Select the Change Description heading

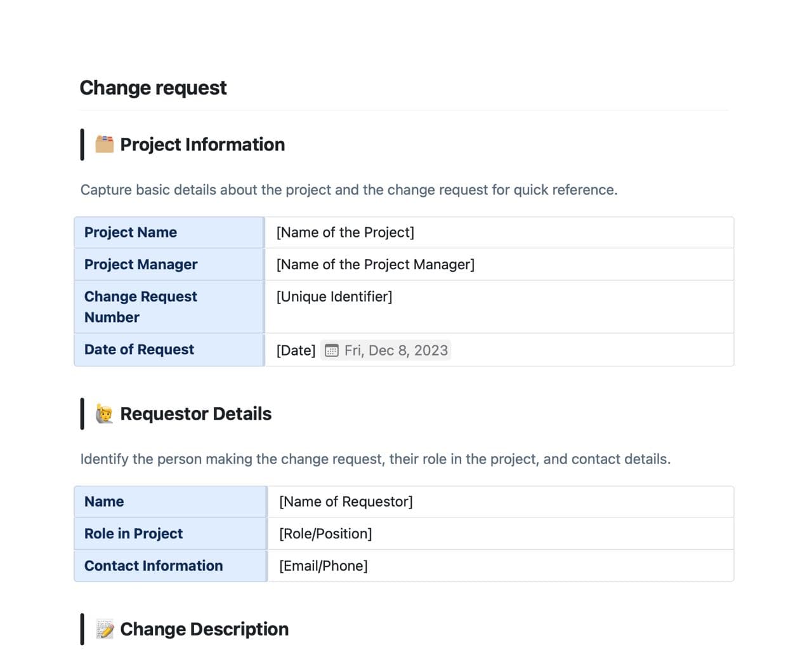click(x=204, y=629)
